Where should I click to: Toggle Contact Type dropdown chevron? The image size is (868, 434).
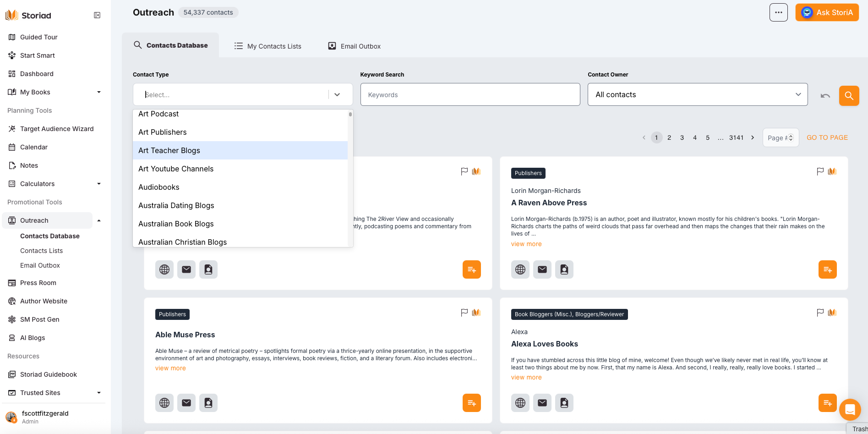(337, 94)
